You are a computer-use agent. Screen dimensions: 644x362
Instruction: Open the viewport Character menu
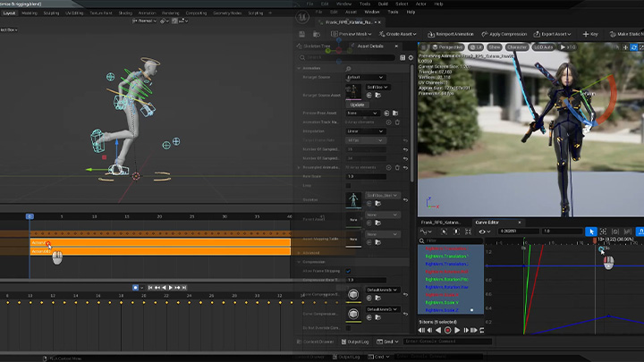(x=517, y=47)
